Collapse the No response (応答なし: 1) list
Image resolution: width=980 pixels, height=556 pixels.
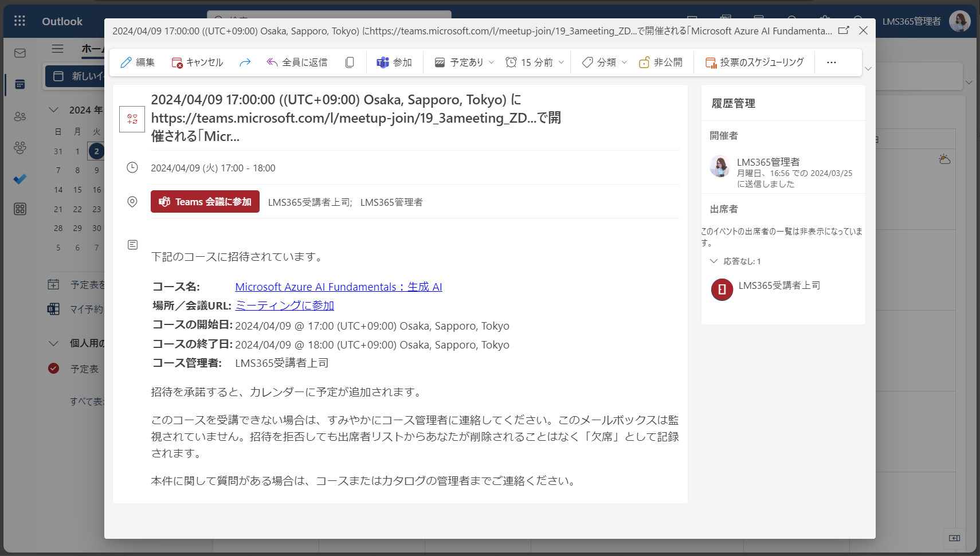(x=714, y=261)
